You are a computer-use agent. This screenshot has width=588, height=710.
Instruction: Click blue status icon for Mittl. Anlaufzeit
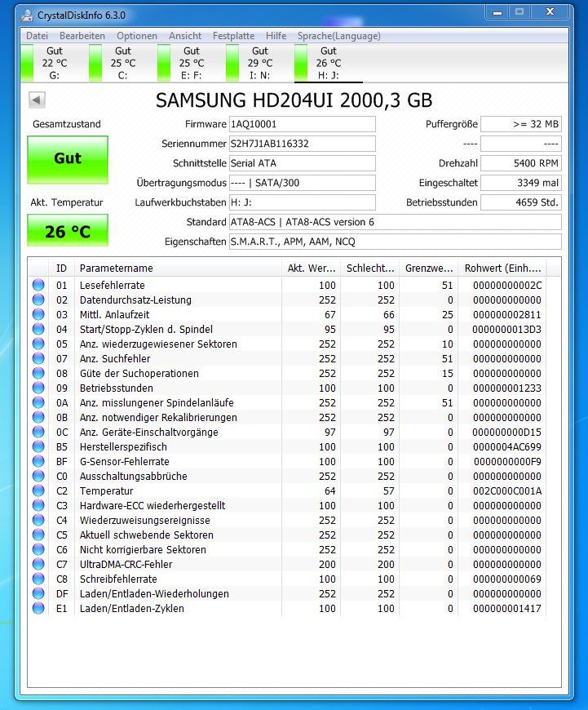(38, 314)
